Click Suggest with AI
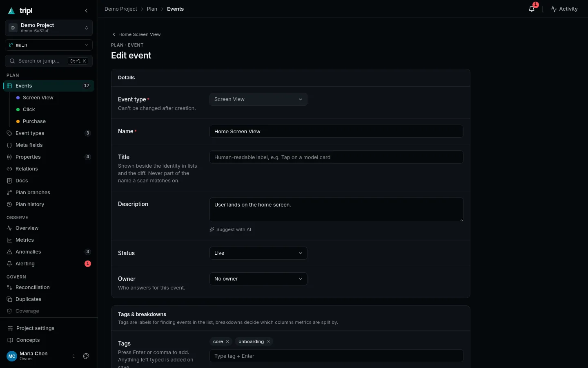588x368 pixels. pyautogui.click(x=230, y=229)
